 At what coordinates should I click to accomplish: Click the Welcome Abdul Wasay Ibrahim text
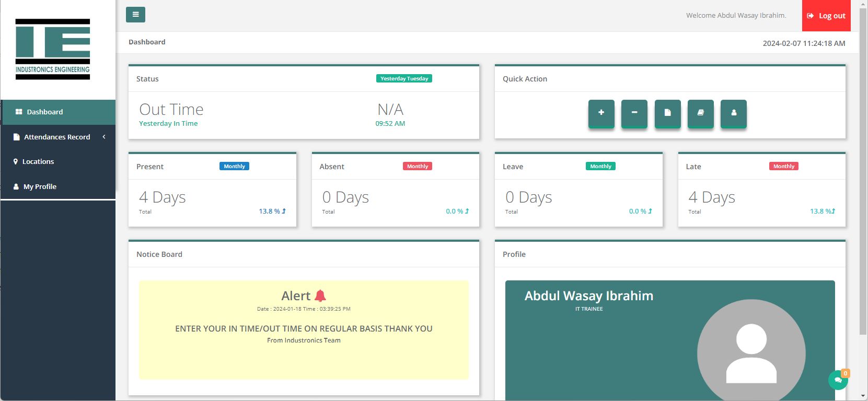pos(736,16)
